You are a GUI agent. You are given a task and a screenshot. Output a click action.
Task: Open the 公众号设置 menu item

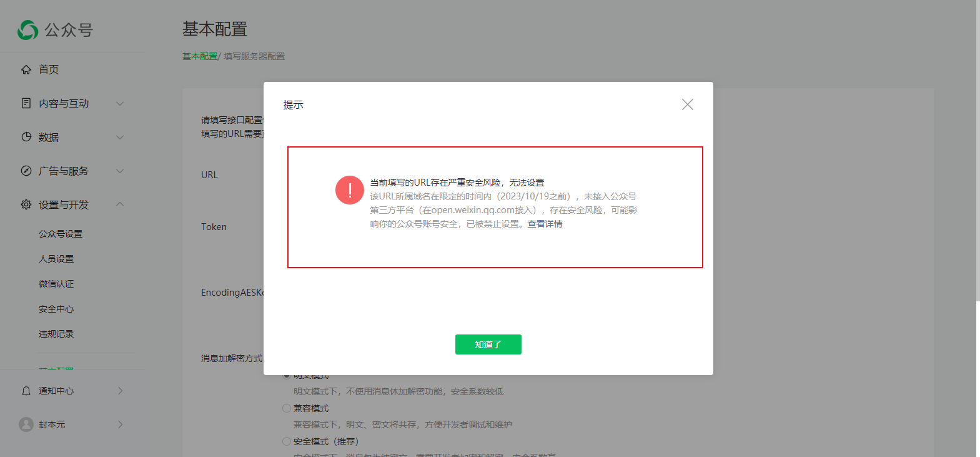[x=61, y=234]
